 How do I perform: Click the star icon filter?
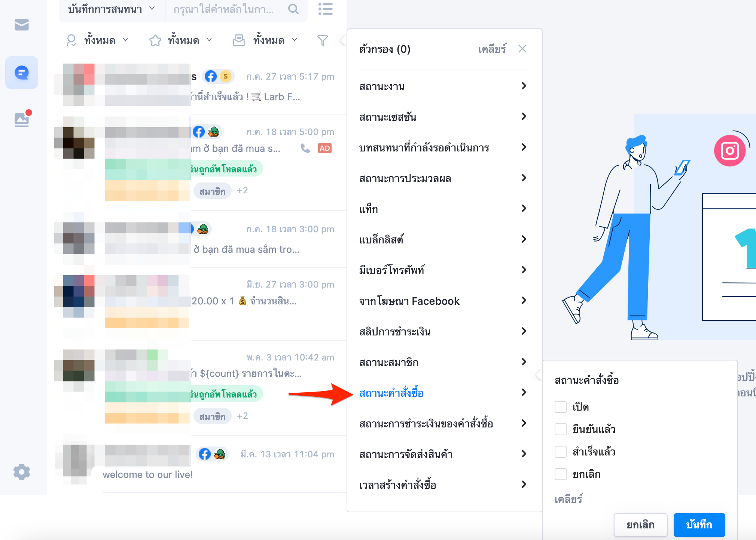(x=155, y=40)
